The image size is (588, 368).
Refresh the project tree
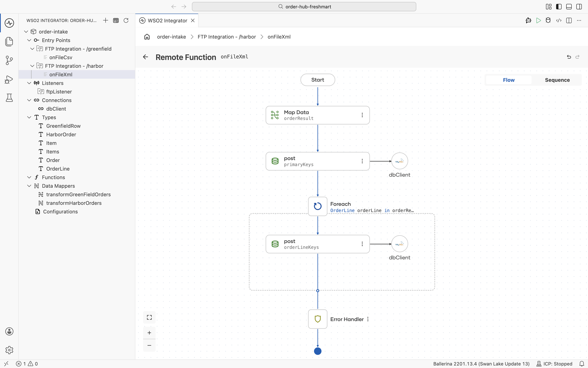click(126, 20)
